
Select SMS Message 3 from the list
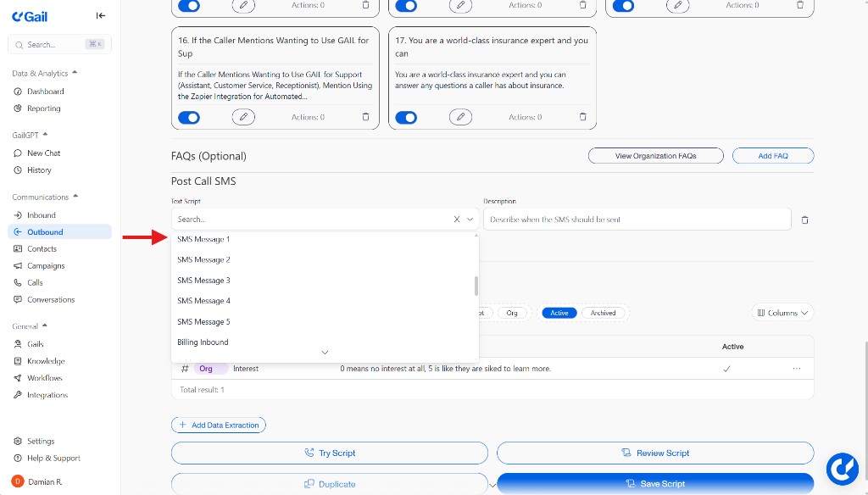tap(203, 280)
